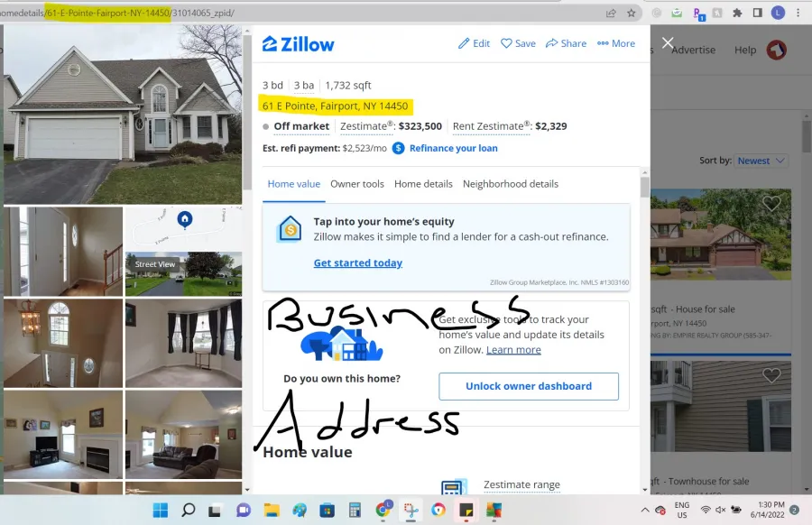Open the map pin thumbnail

click(183, 228)
